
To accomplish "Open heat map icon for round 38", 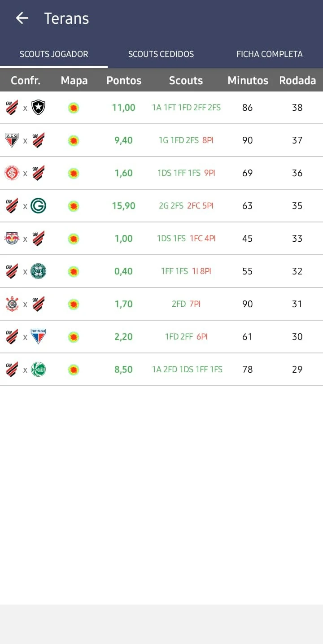I will (74, 108).
